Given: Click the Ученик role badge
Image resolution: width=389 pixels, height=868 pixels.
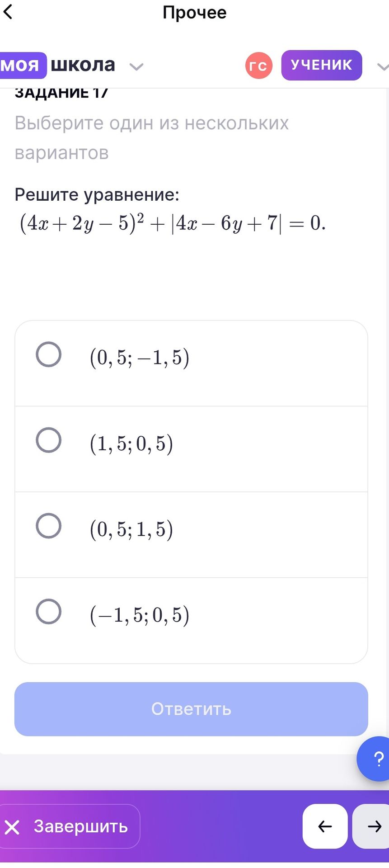Looking at the screenshot, I should point(322,65).
